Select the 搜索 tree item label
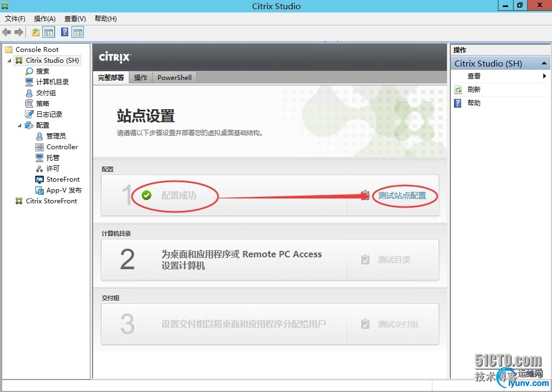The width and height of the screenshot is (552, 392). click(x=43, y=71)
